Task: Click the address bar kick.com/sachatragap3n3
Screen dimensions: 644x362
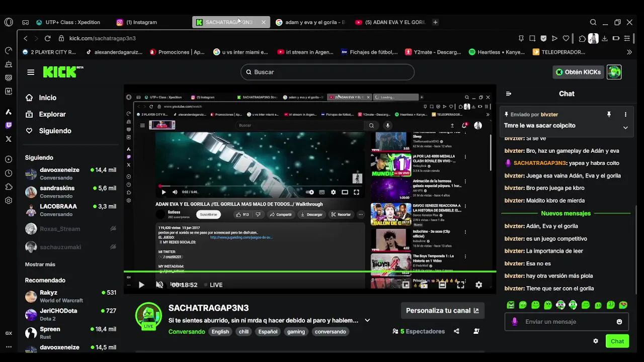Action: point(102,38)
